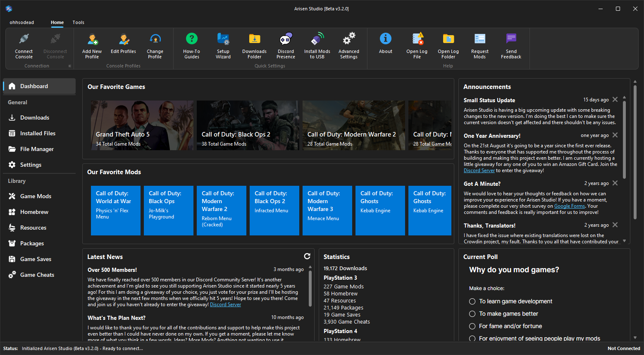Dismiss the Thanks, Translators announcement
Image resolution: width=644 pixels, height=355 pixels.
tap(615, 225)
